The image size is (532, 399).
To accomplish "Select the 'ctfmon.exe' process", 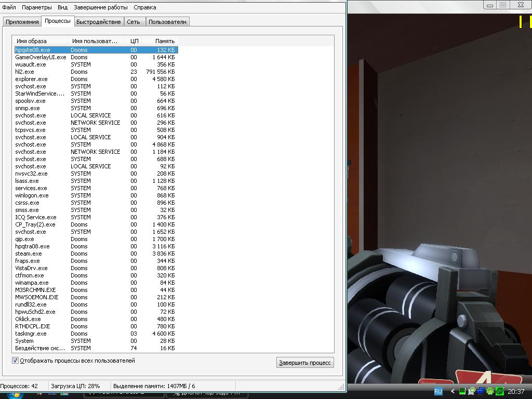I will pyautogui.click(x=96, y=275).
